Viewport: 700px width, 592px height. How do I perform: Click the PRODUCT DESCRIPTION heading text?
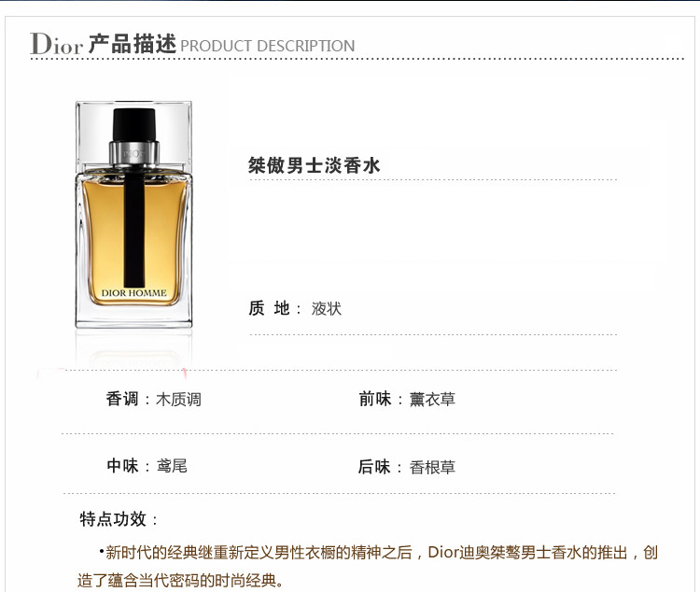pos(268,46)
